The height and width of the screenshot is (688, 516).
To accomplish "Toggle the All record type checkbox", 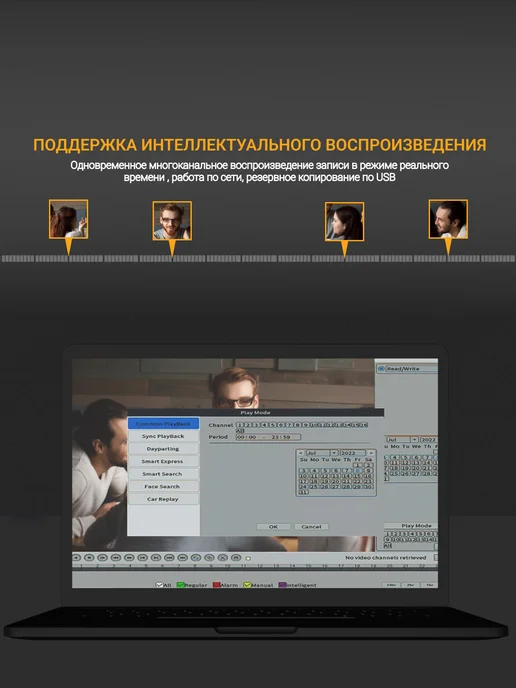I will click(160, 585).
